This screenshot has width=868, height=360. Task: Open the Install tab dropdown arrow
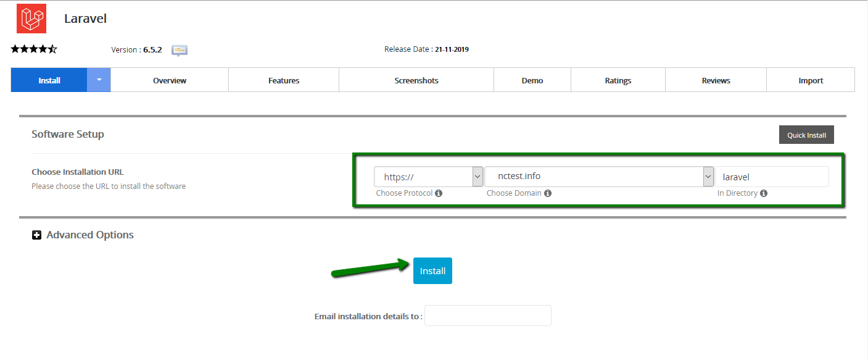[99, 80]
